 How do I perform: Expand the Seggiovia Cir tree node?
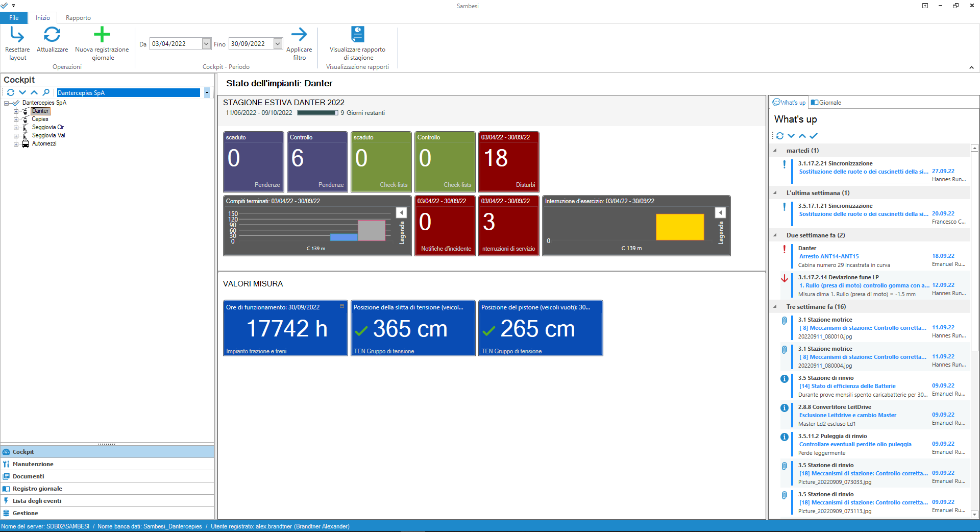coord(16,128)
